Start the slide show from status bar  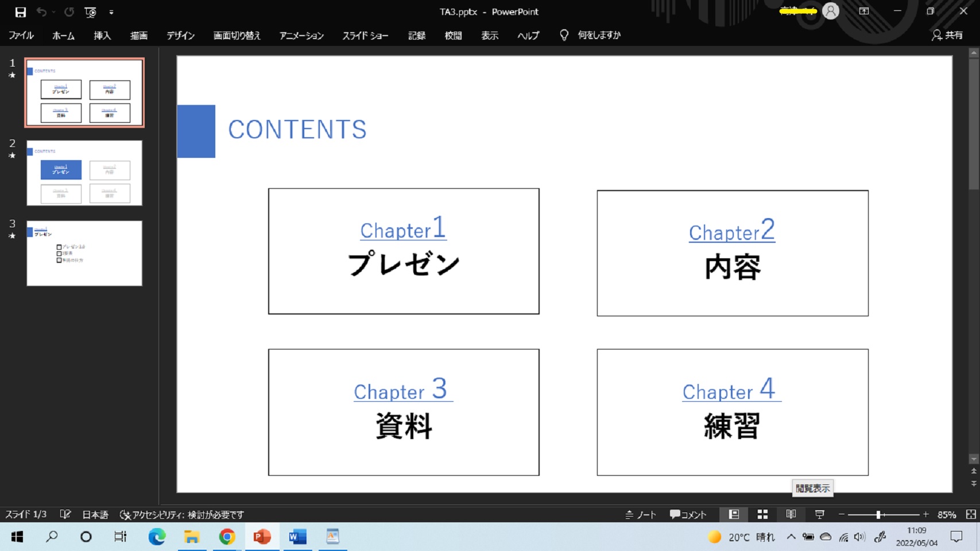tap(820, 514)
